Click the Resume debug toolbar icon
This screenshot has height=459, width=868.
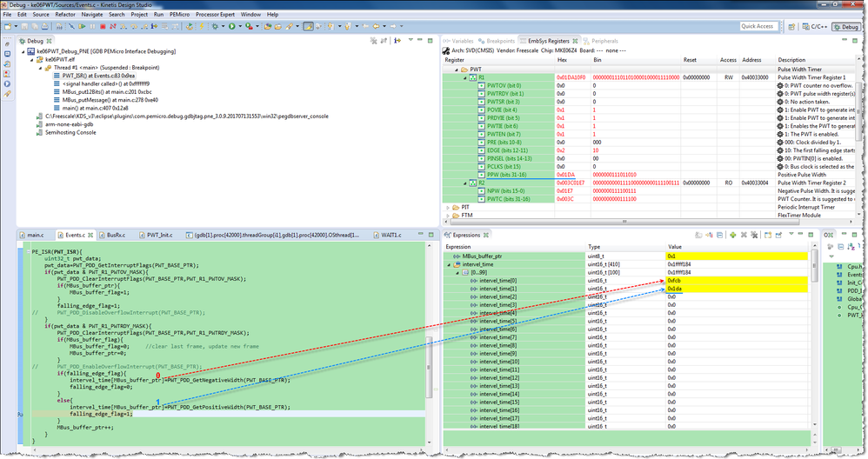coord(82,26)
